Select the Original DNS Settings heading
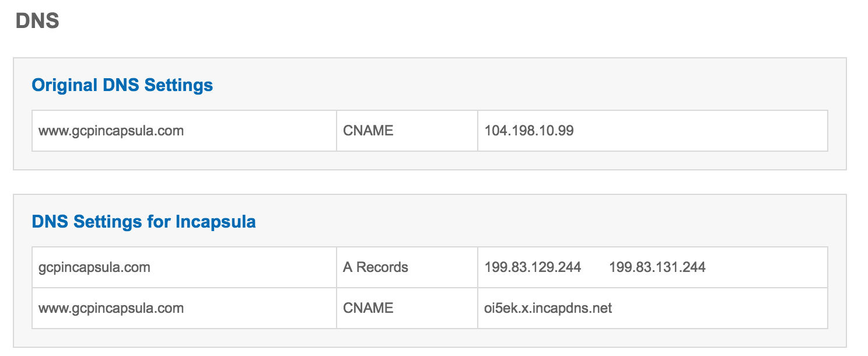 [122, 85]
